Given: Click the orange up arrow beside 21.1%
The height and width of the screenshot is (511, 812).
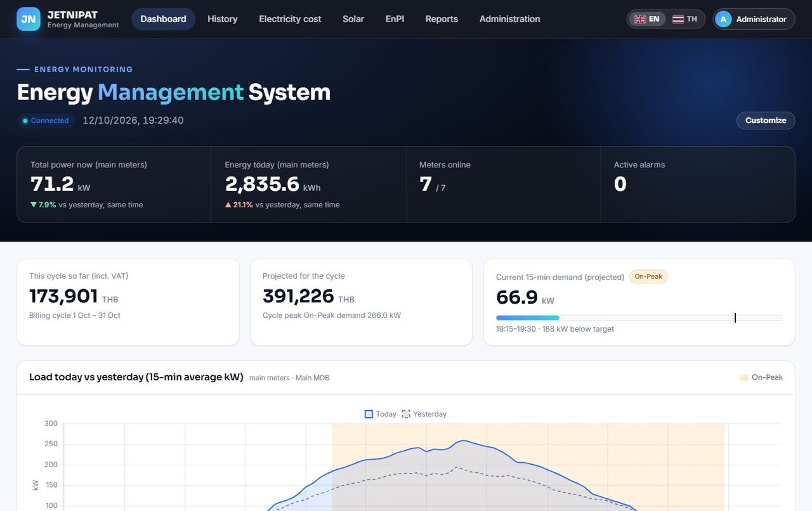Looking at the screenshot, I should (x=228, y=205).
